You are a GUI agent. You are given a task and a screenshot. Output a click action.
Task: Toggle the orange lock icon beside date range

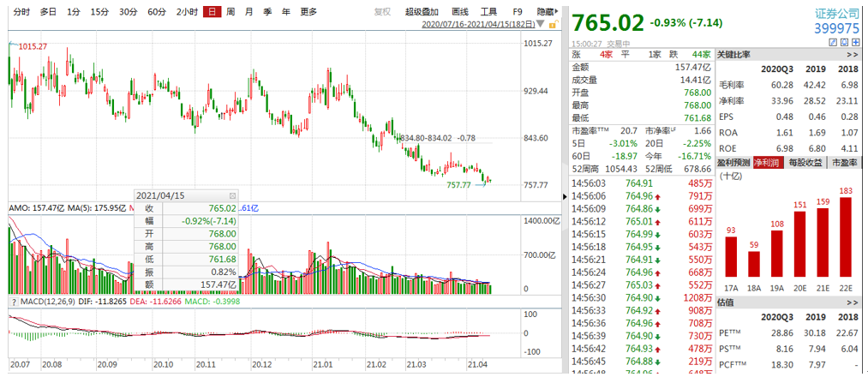[x=553, y=24]
